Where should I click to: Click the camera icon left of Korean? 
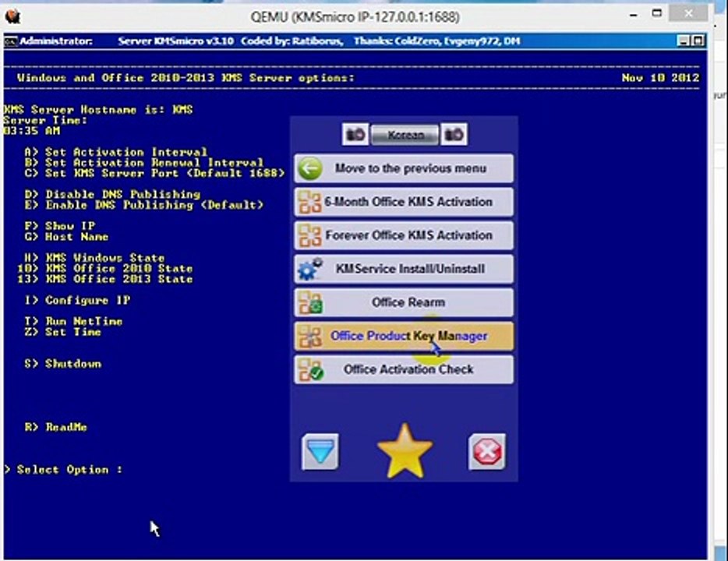click(x=355, y=135)
